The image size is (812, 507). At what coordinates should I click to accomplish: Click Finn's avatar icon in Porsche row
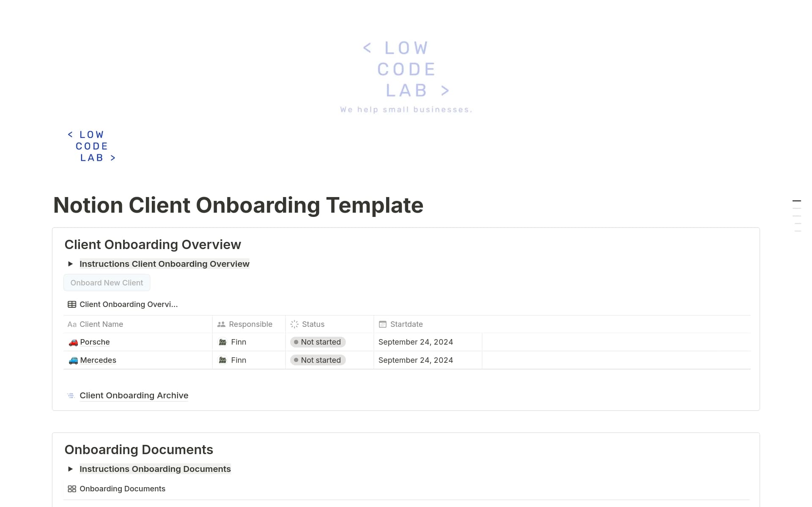(x=223, y=342)
